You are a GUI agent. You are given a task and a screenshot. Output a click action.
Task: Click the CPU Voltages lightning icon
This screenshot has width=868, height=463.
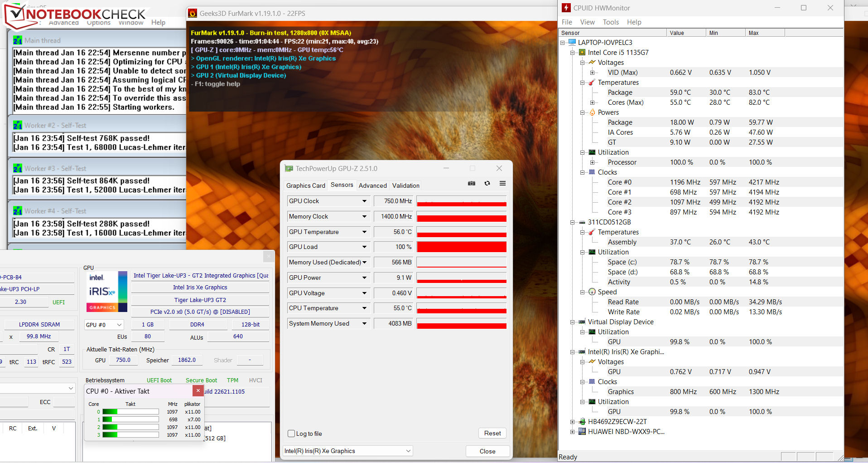point(592,62)
